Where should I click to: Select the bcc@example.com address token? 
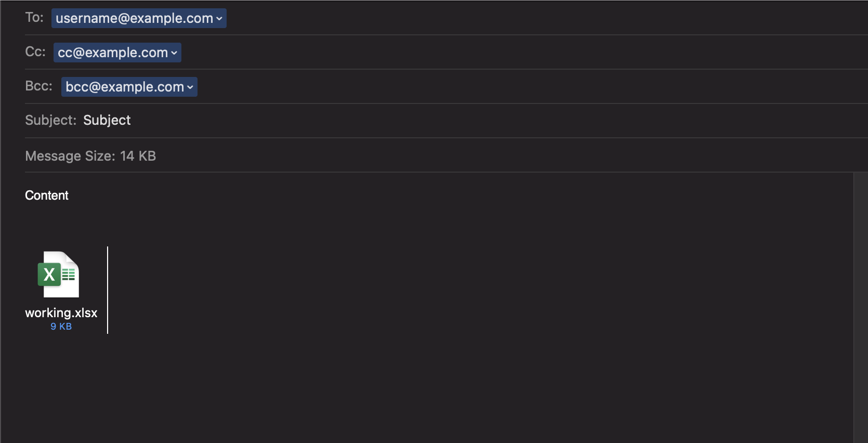click(x=129, y=87)
